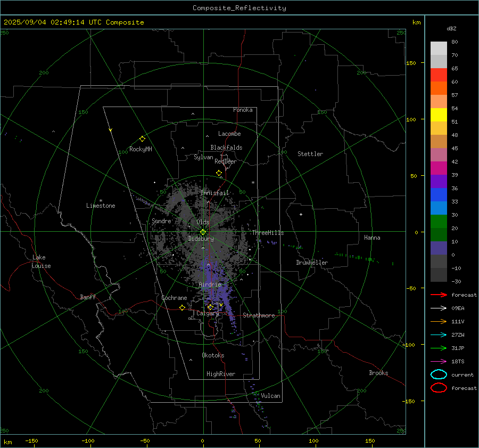Click the yellow radar-center diamond above Didsbury
Viewport: 479px width, 448px height.
(x=203, y=232)
